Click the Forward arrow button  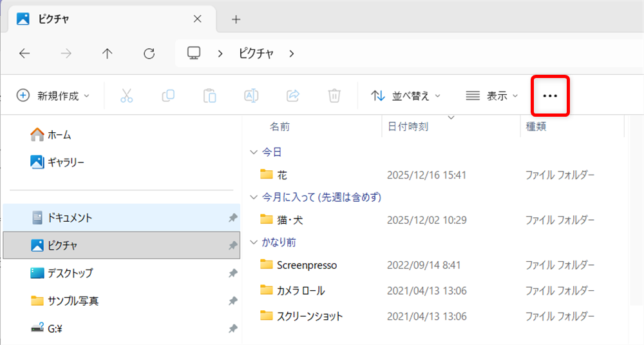pyautogui.click(x=66, y=54)
